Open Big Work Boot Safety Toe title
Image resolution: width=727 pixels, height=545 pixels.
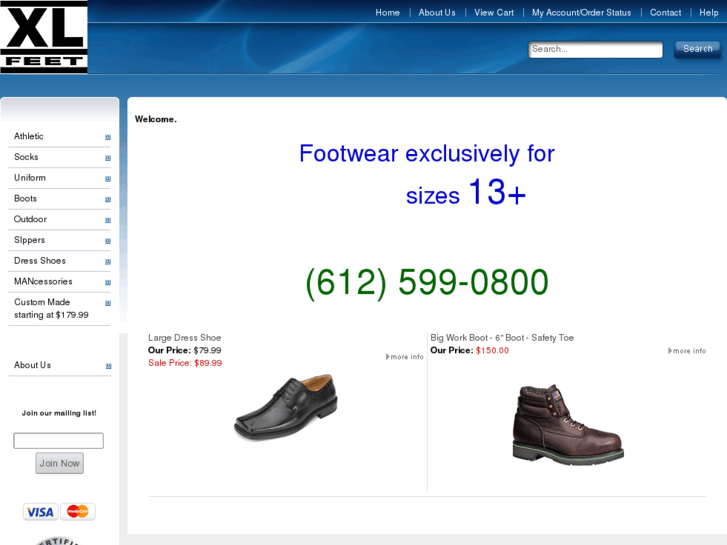click(x=502, y=338)
